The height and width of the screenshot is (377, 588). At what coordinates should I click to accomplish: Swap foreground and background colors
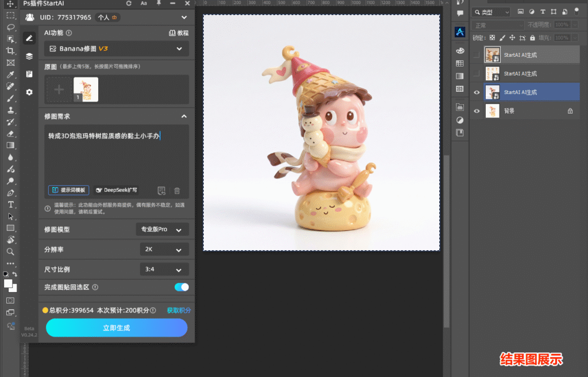click(x=14, y=274)
